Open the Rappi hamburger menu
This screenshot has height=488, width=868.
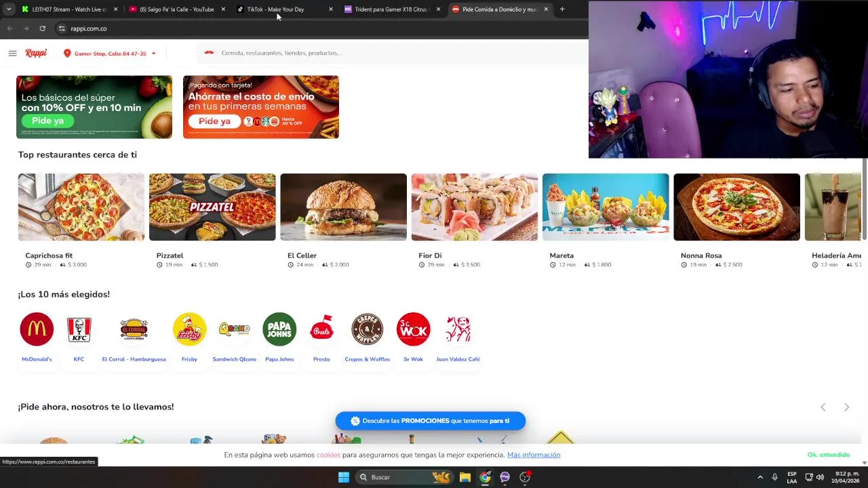coord(12,53)
